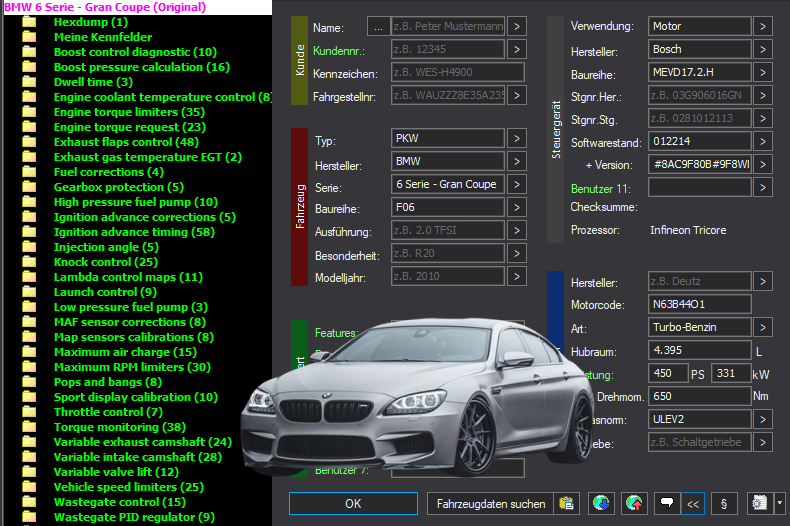Collapse the dialog with the << button

click(693, 503)
